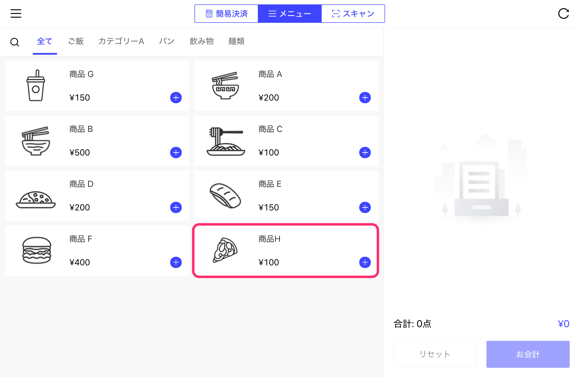Add 商品 D with its plus icon

pos(176,207)
